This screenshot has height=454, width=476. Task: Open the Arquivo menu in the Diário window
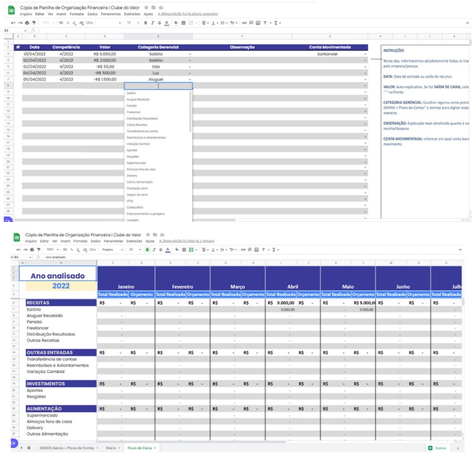tap(26, 14)
